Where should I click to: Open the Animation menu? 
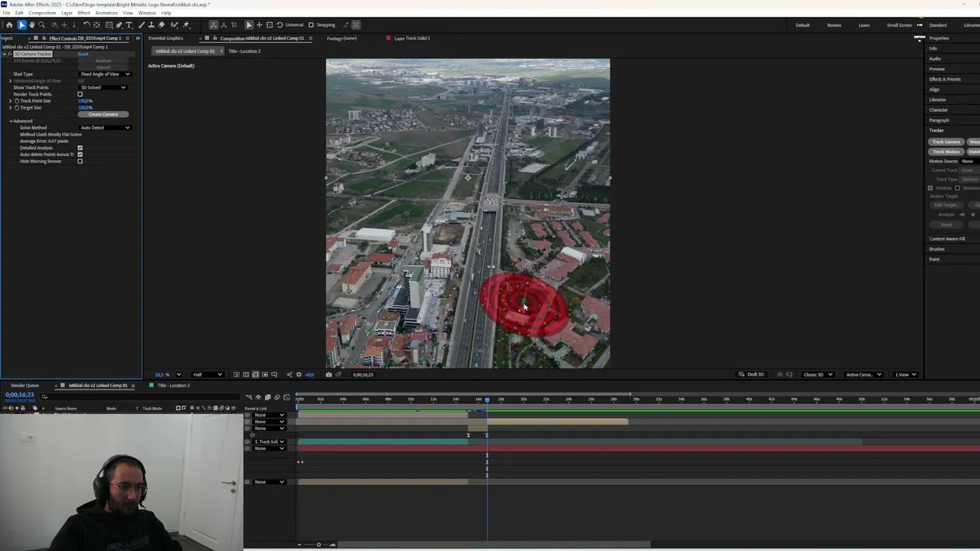point(106,13)
